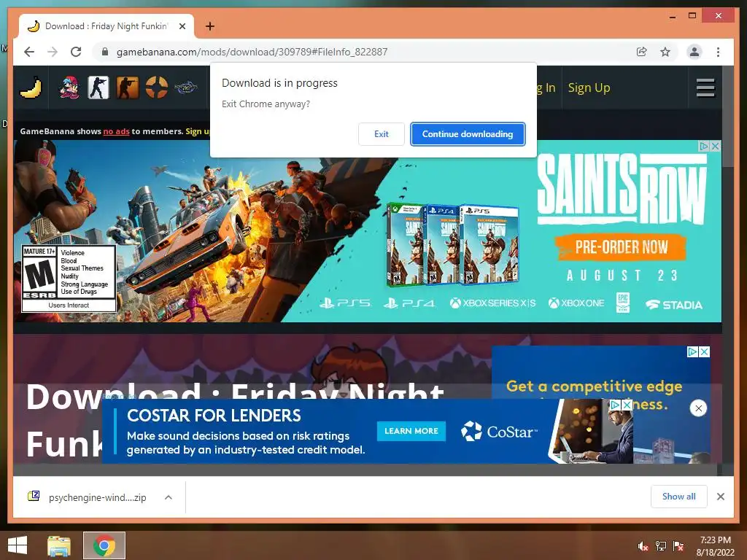The height and width of the screenshot is (560, 747).
Task: Open the Counter-Strike blue soldier game icon
Action: tap(98, 87)
